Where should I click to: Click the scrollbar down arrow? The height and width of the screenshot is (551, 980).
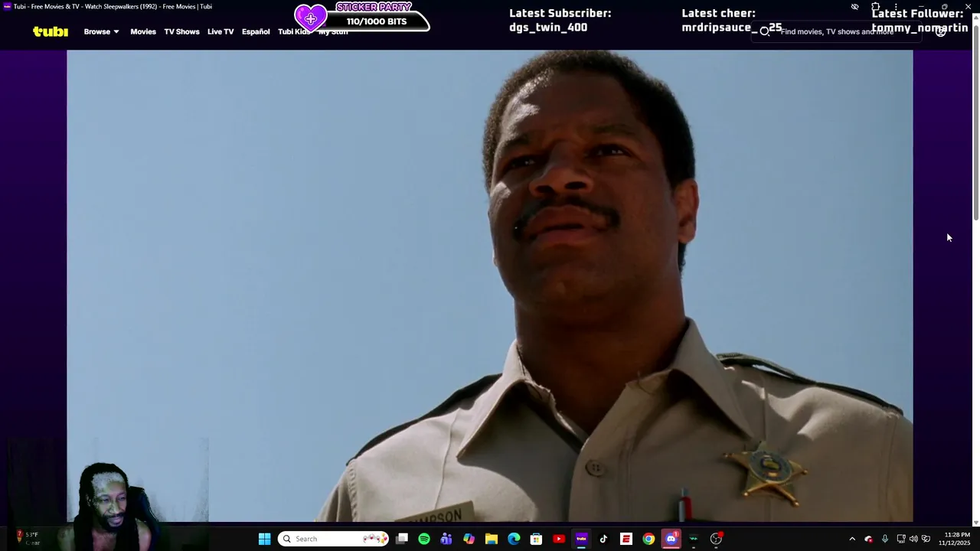tap(975, 523)
